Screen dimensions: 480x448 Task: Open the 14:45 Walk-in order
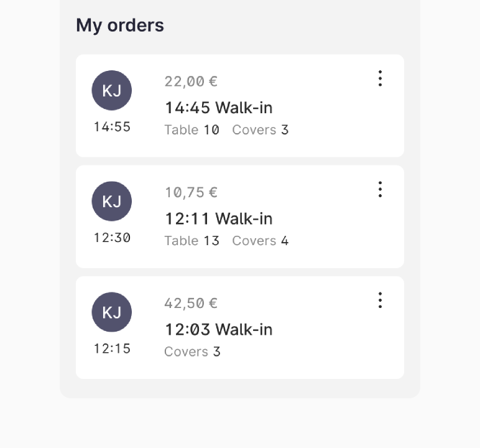coord(219,108)
